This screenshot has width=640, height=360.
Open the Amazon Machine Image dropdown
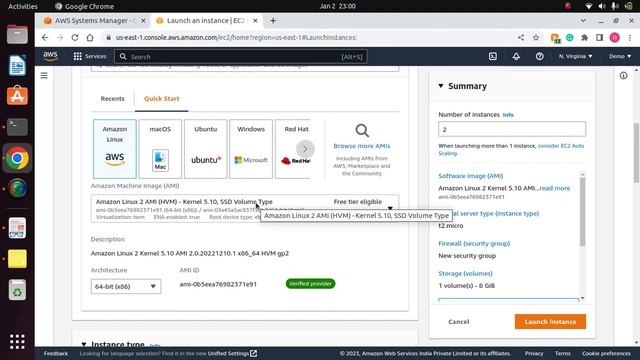point(245,209)
